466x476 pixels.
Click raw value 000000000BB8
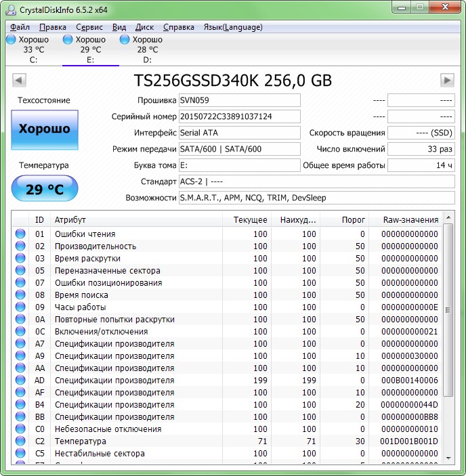410,417
